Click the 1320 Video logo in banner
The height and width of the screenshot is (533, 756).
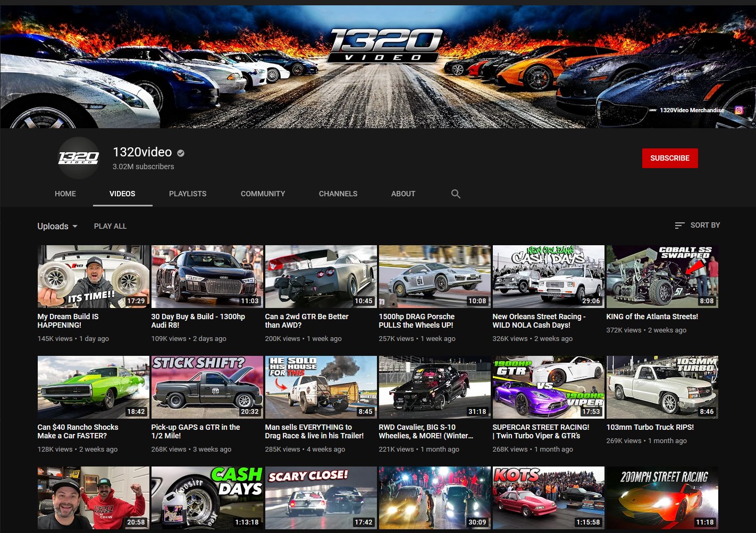pos(386,47)
